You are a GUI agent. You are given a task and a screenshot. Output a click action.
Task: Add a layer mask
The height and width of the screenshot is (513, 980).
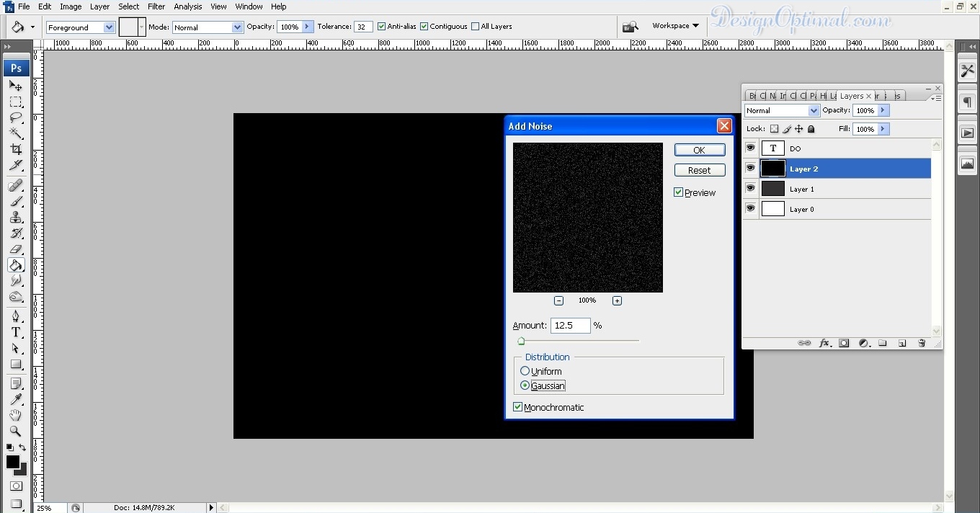(x=844, y=344)
